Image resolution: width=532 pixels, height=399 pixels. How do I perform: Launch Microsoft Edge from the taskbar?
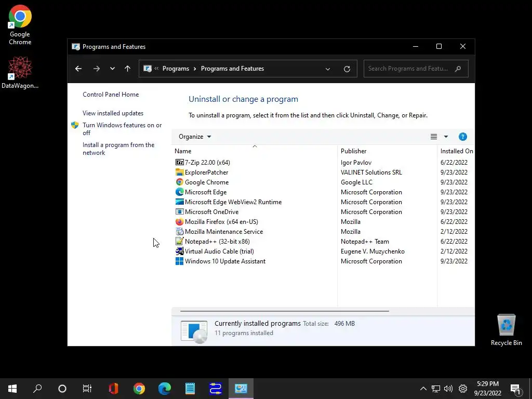pos(165,389)
